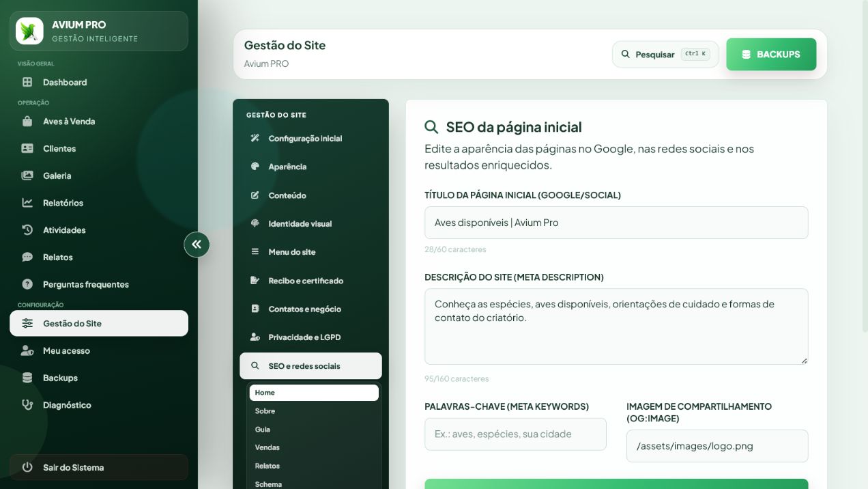Click the Avium Pro bird logo
The height and width of the screenshot is (489, 868).
click(29, 31)
